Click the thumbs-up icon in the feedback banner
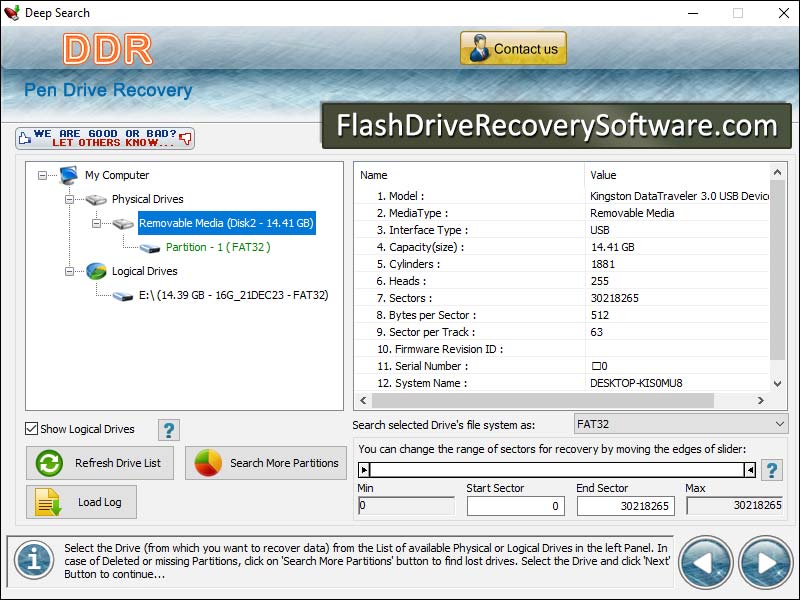This screenshot has width=800, height=600. [x=24, y=138]
